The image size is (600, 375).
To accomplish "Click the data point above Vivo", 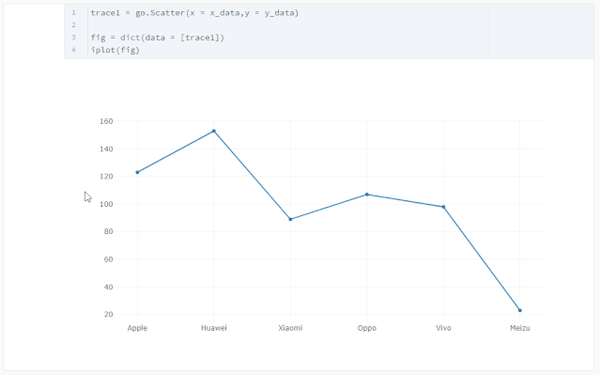I will coord(443,207).
